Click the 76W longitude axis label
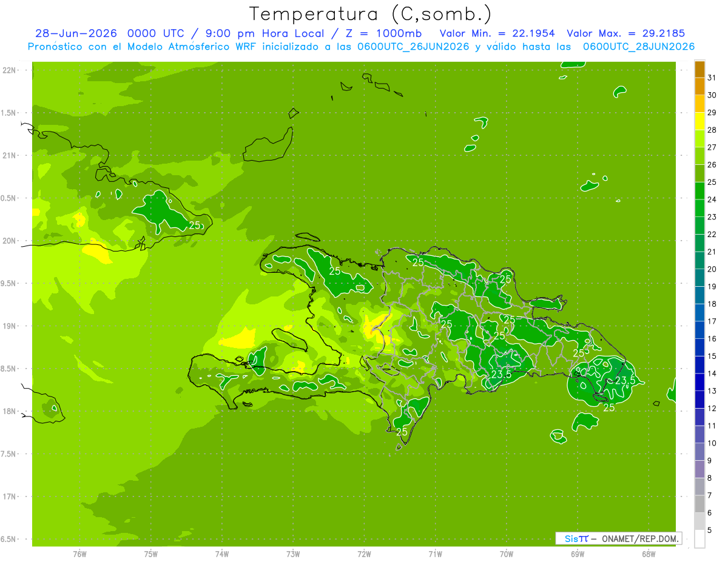This screenshot has width=728, height=562. tap(79, 554)
